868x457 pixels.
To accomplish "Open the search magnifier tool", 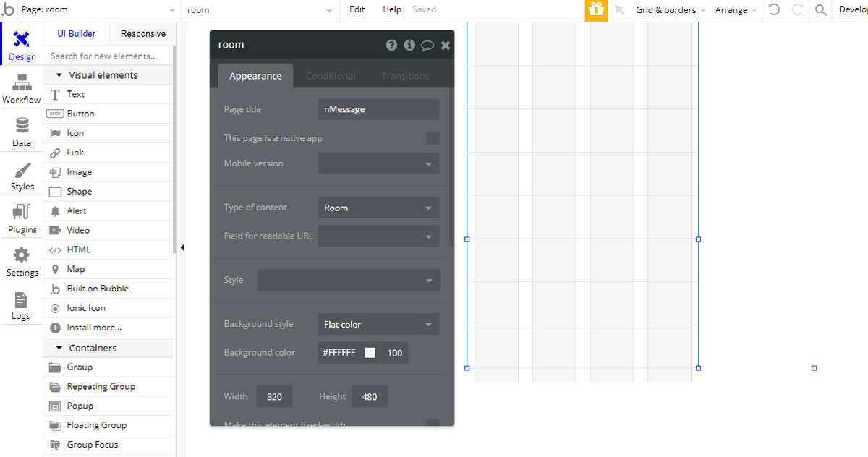I will click(820, 10).
